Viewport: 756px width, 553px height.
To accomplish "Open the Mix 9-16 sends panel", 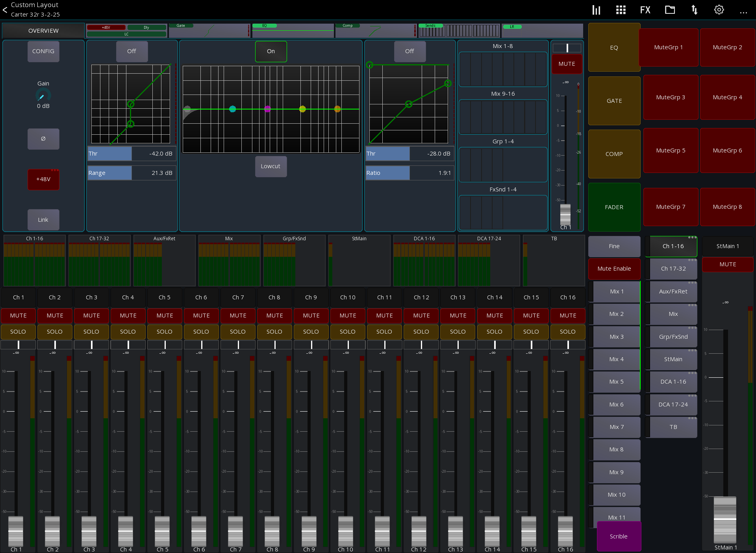I will point(503,117).
